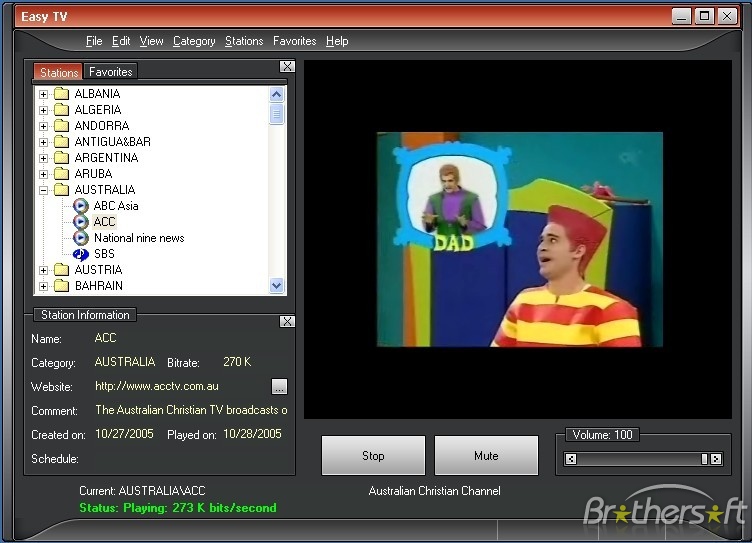Screen dimensions: 752x543
Task: Click the ANTIGUA&BAR folder icon
Action: coord(61,142)
